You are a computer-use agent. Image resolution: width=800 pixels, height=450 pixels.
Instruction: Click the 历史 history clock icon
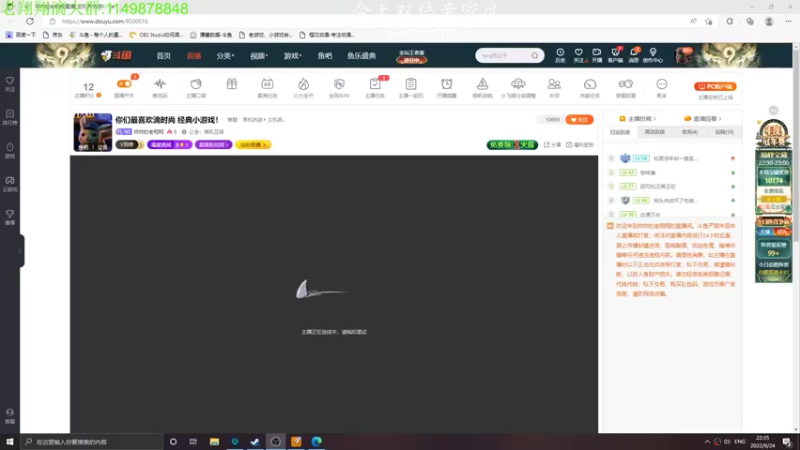pos(560,55)
